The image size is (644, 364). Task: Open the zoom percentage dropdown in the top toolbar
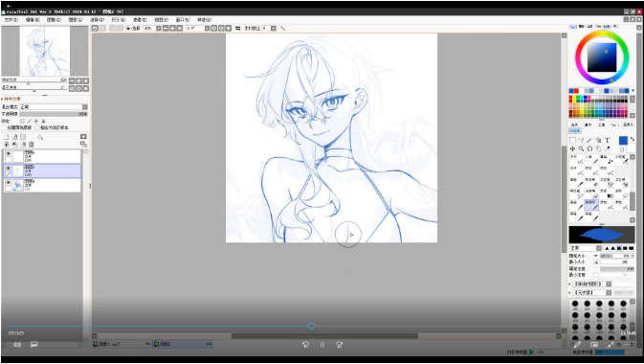pos(159,29)
